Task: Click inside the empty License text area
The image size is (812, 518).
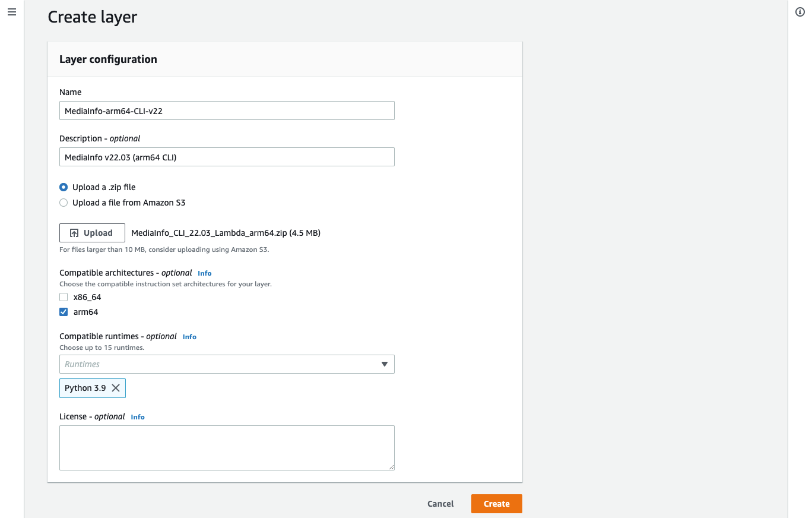Action: point(227,447)
